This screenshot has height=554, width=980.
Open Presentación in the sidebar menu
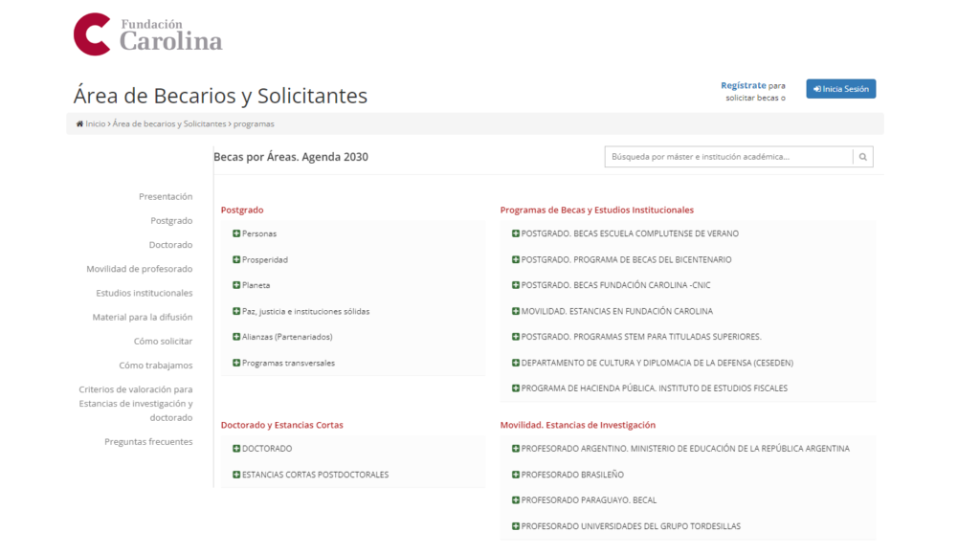(x=166, y=197)
